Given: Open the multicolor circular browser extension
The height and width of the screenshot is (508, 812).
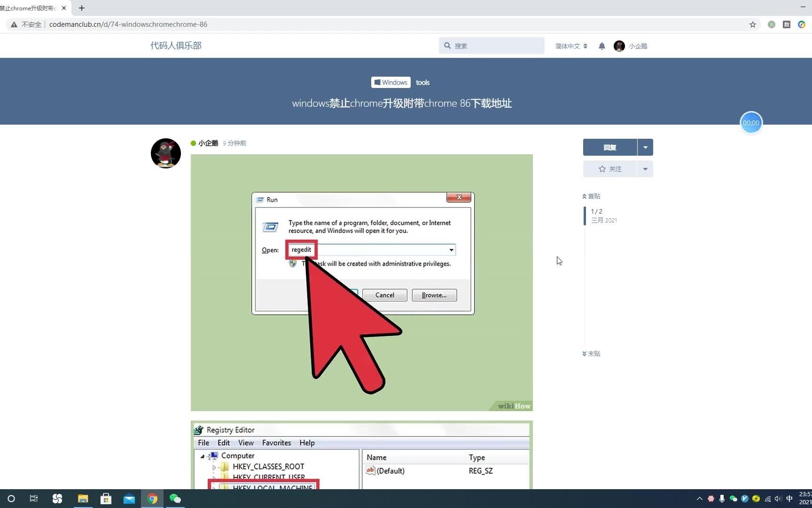Looking at the screenshot, I should (802, 24).
